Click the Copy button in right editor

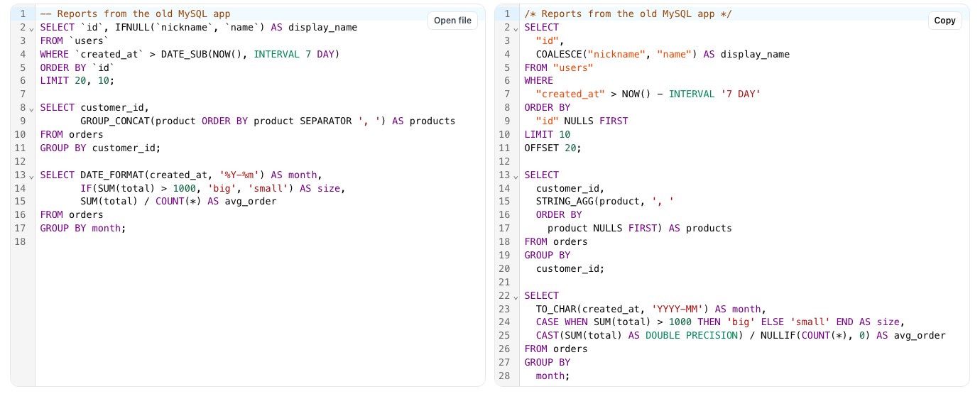click(x=944, y=21)
